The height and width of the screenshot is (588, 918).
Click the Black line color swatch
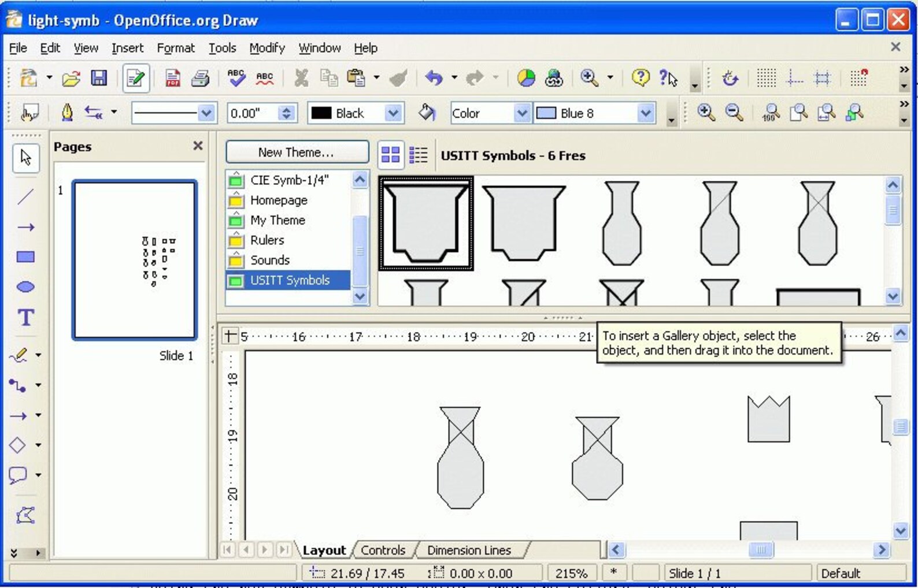click(321, 113)
